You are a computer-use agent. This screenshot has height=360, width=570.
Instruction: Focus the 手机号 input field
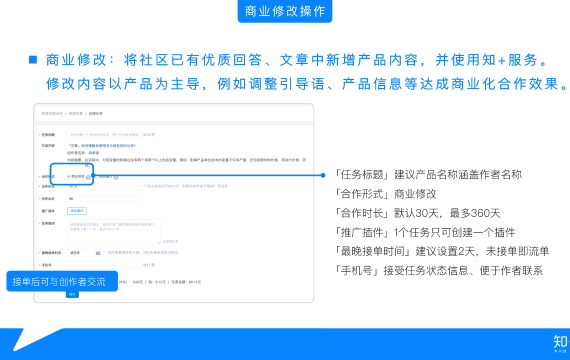[104, 265]
